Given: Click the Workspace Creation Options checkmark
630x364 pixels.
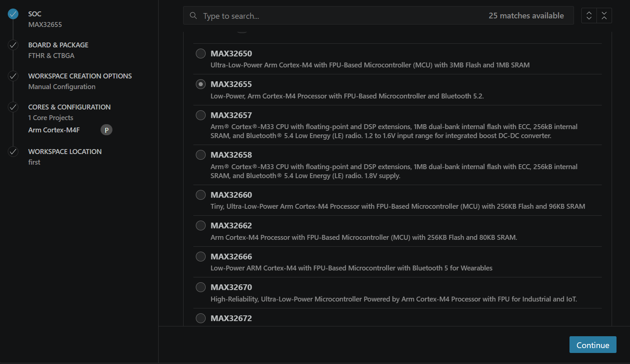Looking at the screenshot, I should 13,76.
